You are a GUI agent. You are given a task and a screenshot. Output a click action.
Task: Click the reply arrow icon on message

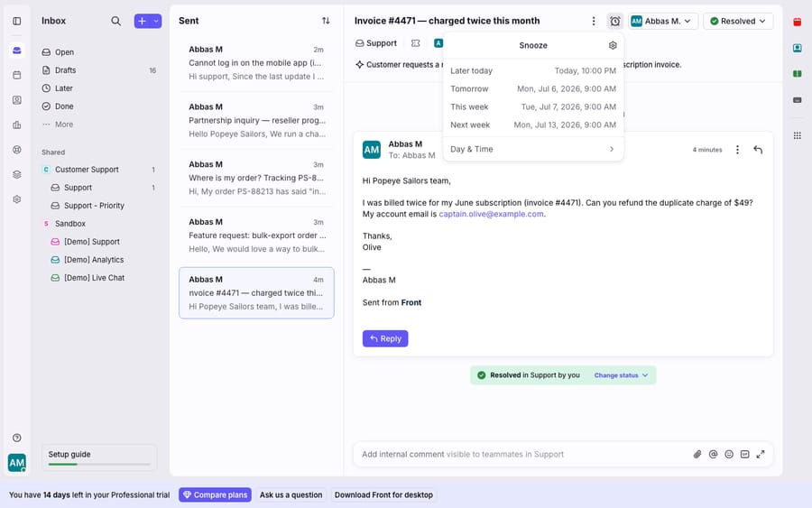tap(758, 150)
